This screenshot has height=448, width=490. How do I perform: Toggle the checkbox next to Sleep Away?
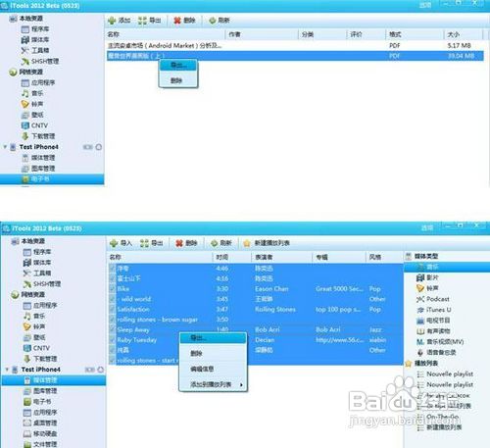point(113,329)
